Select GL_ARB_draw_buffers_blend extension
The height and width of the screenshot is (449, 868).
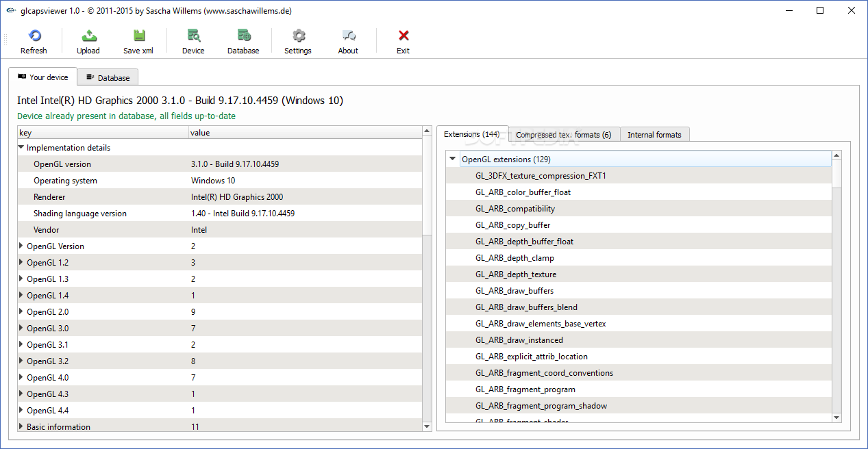coord(638,307)
